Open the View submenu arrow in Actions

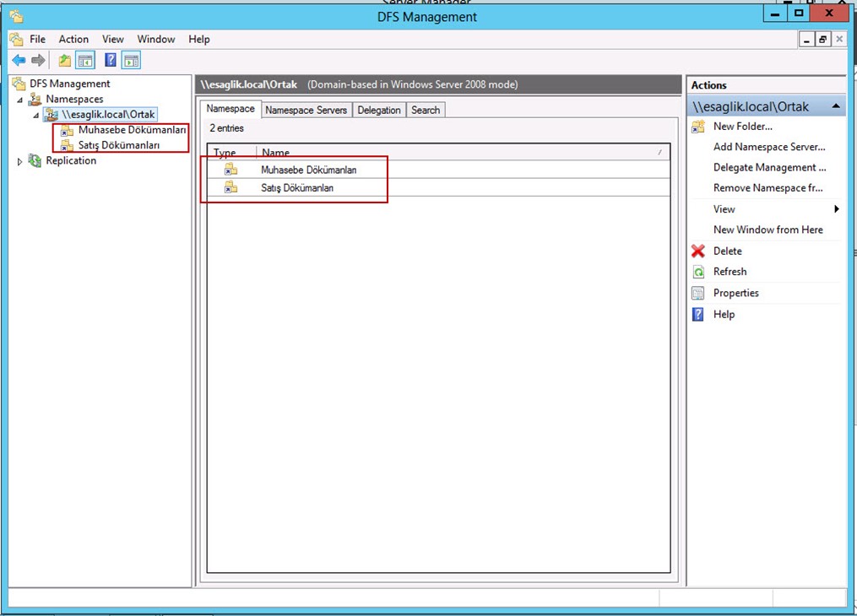coord(836,209)
